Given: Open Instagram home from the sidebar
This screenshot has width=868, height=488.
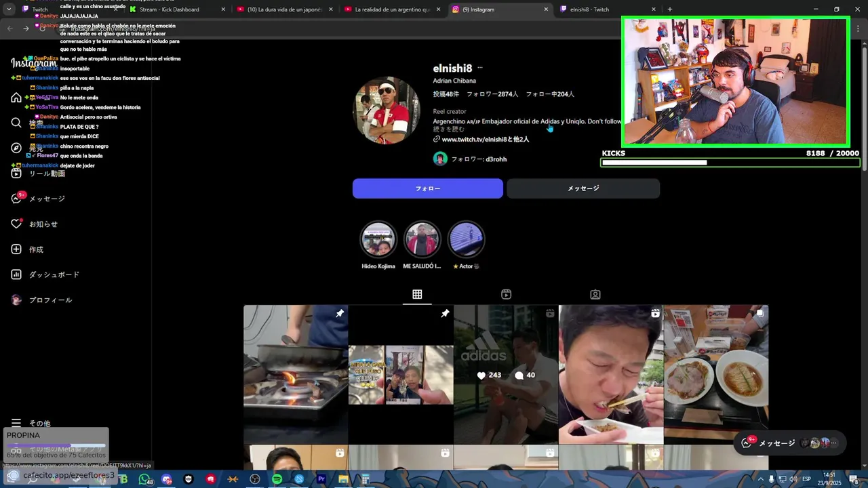Looking at the screenshot, I should click(x=16, y=98).
